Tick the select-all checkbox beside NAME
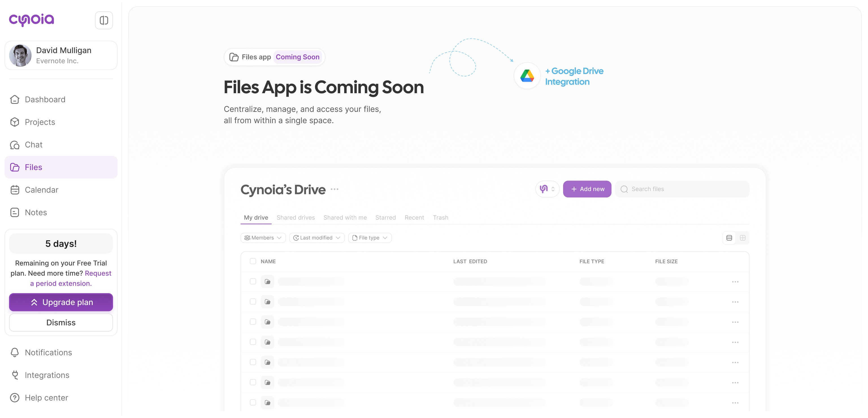The width and height of the screenshot is (868, 418). pyautogui.click(x=253, y=261)
